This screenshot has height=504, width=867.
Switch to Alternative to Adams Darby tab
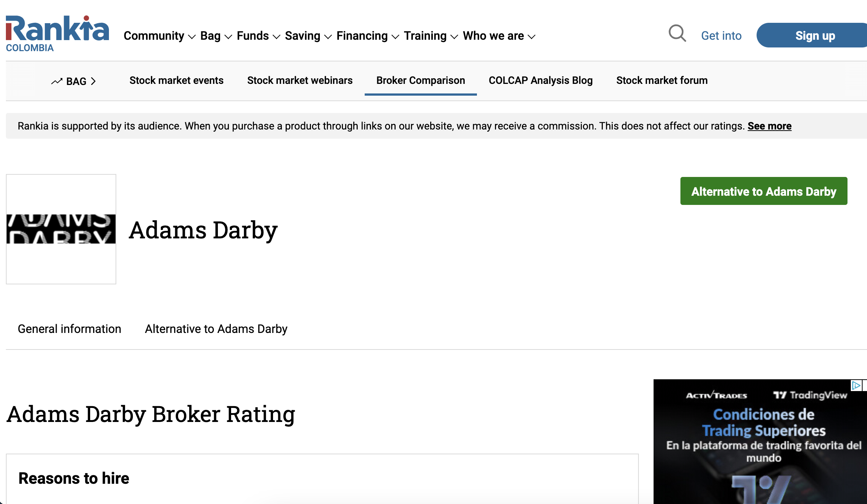216,329
